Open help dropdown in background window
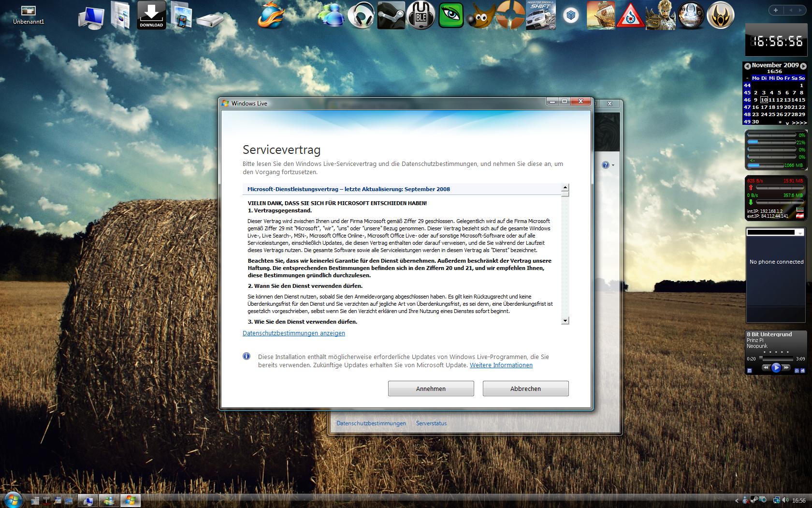The height and width of the screenshot is (508, 812). tap(608, 165)
